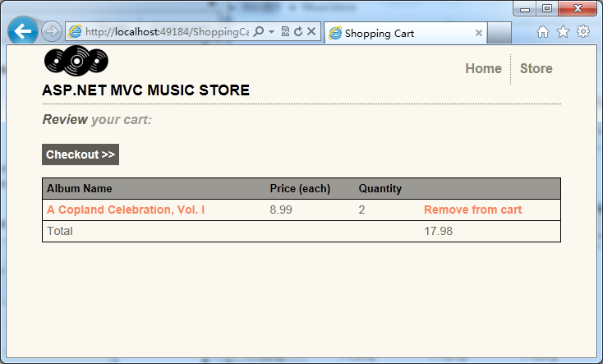The image size is (603, 364).
Task: Go back with the browser Back arrow
Action: click(x=23, y=31)
